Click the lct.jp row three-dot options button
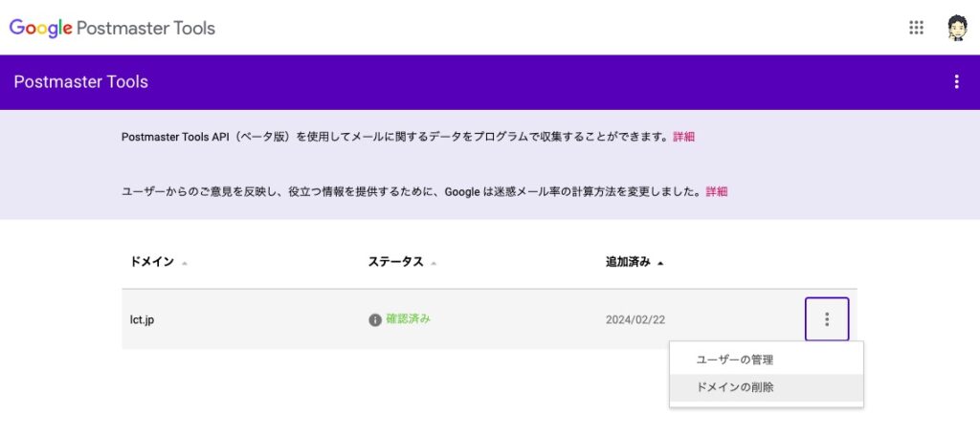Viewport: 980px width, 436px height. pos(827,319)
